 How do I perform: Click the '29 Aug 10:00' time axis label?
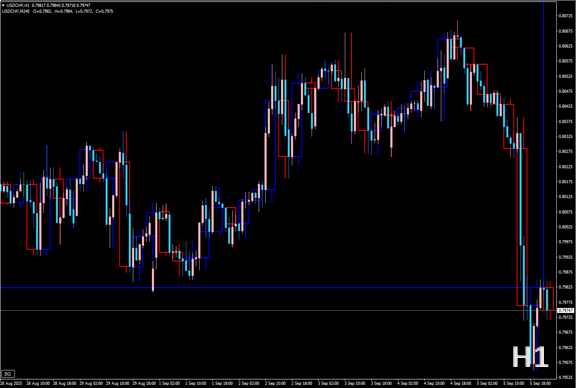117,383
